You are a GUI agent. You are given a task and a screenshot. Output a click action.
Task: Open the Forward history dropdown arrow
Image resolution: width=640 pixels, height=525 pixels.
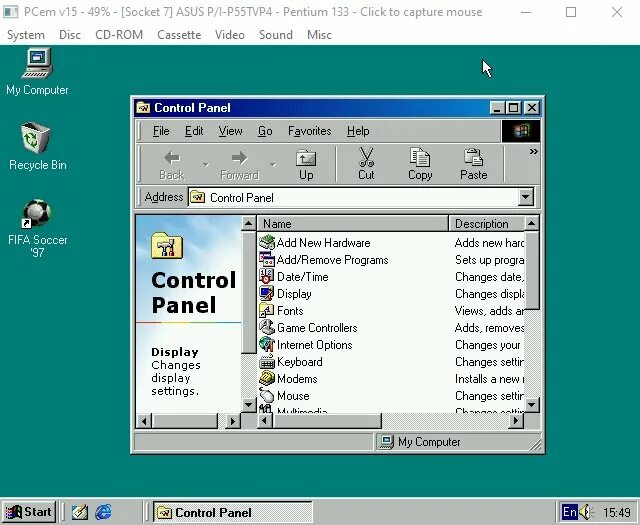273,165
